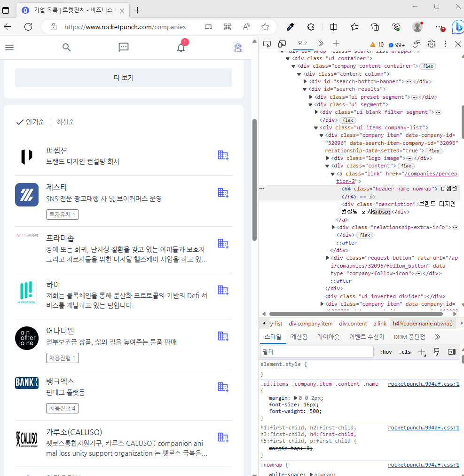Image resolution: width=464 pixels, height=476 pixels.
Task: Open DevTools three-dot customize menu
Action: pyautogui.click(x=446, y=44)
